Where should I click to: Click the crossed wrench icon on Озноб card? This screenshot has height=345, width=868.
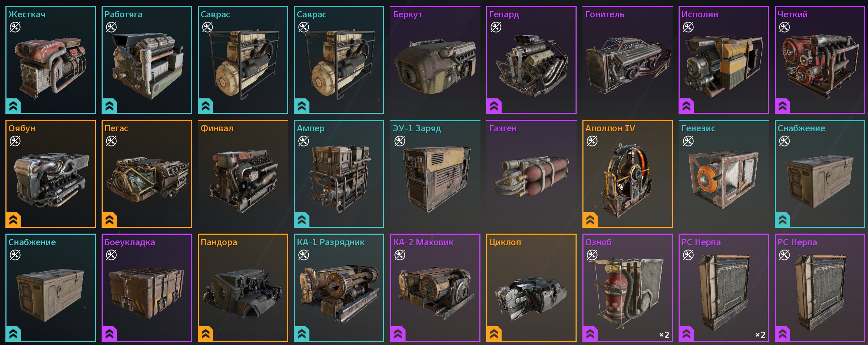click(592, 255)
